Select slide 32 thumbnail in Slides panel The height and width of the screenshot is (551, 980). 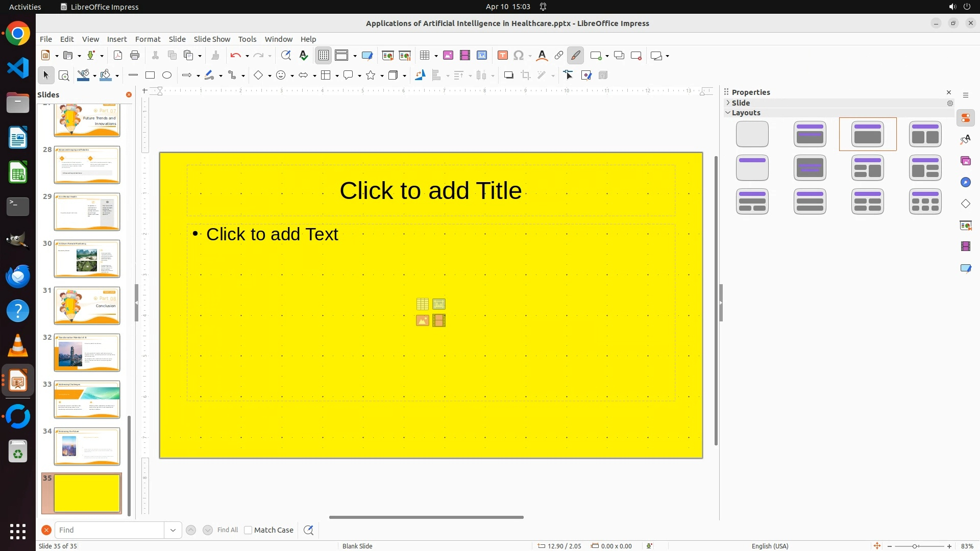click(x=87, y=353)
